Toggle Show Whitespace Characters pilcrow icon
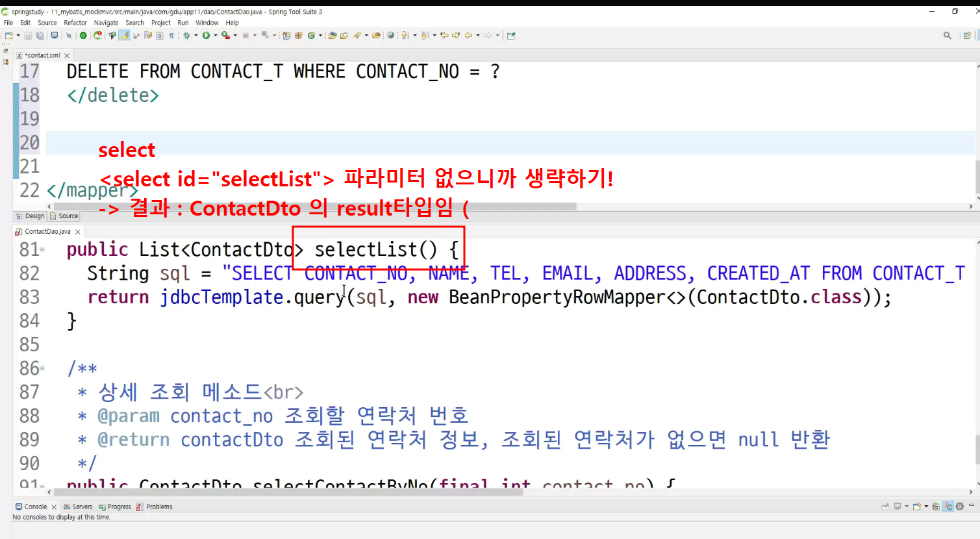Viewport: 980px width, 539px height. (x=171, y=36)
